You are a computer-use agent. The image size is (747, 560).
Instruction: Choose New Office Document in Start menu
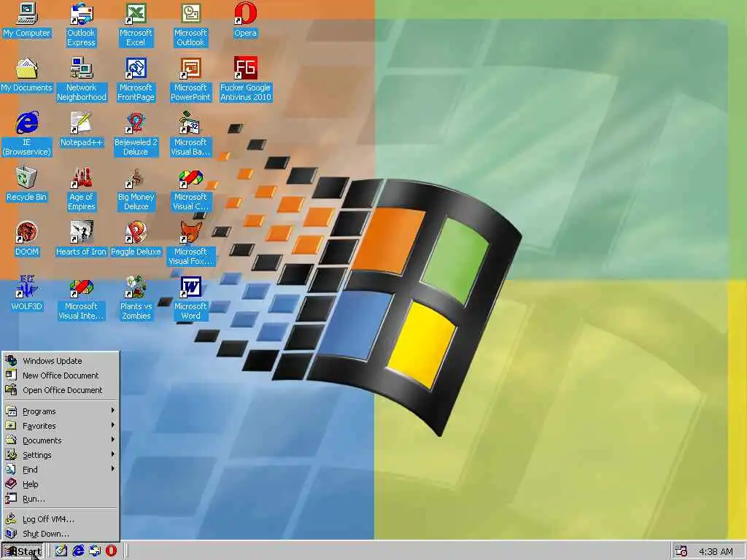click(61, 376)
